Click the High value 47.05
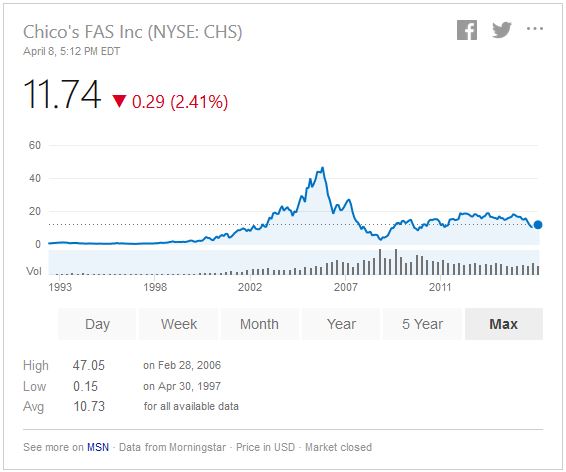 coord(88,365)
